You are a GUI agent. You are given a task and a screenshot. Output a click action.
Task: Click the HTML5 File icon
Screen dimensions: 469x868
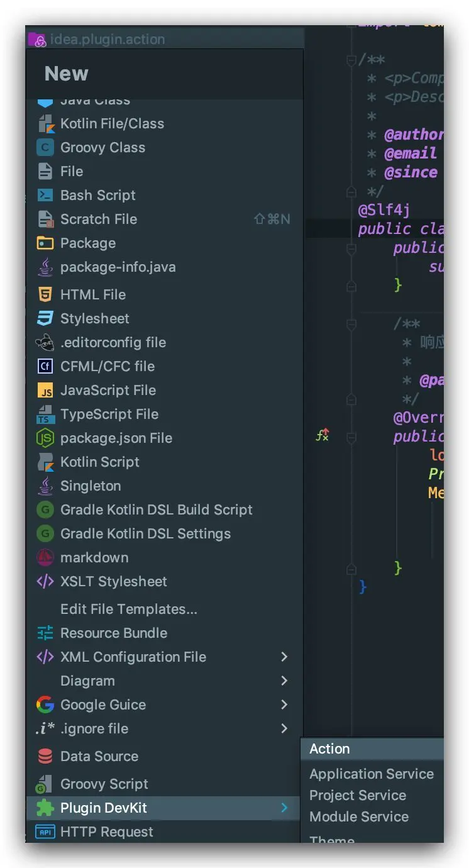pyautogui.click(x=45, y=295)
